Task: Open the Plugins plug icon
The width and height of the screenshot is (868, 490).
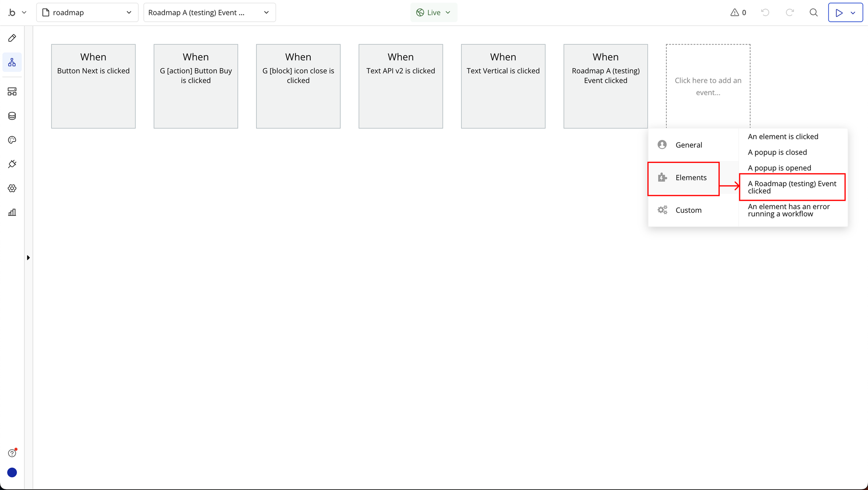Action: tap(12, 164)
